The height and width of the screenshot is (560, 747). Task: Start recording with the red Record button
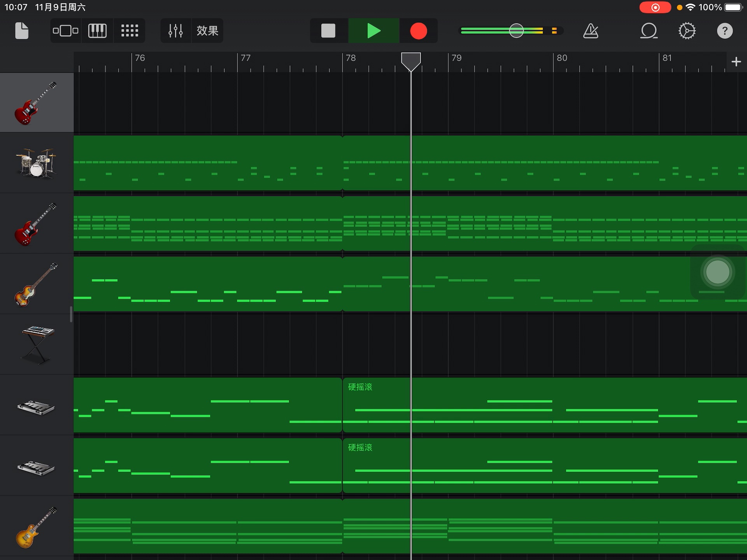[x=419, y=31]
